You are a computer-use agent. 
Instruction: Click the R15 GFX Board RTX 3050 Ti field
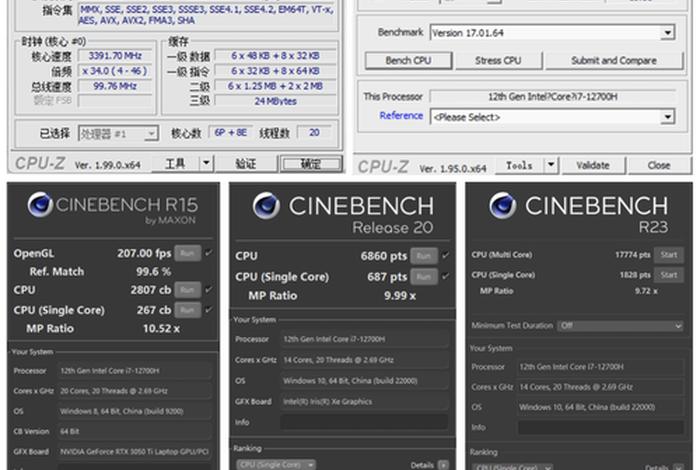click(134, 452)
